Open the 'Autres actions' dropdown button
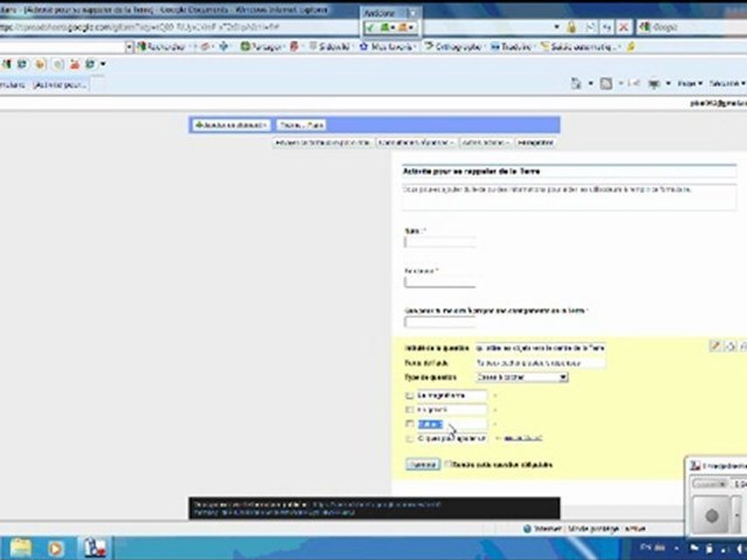 point(486,142)
